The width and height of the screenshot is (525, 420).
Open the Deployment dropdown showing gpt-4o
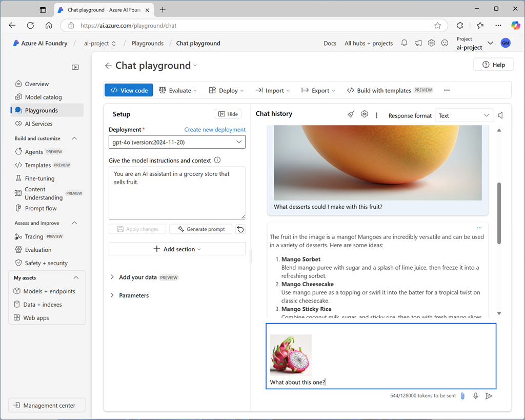tap(176, 142)
